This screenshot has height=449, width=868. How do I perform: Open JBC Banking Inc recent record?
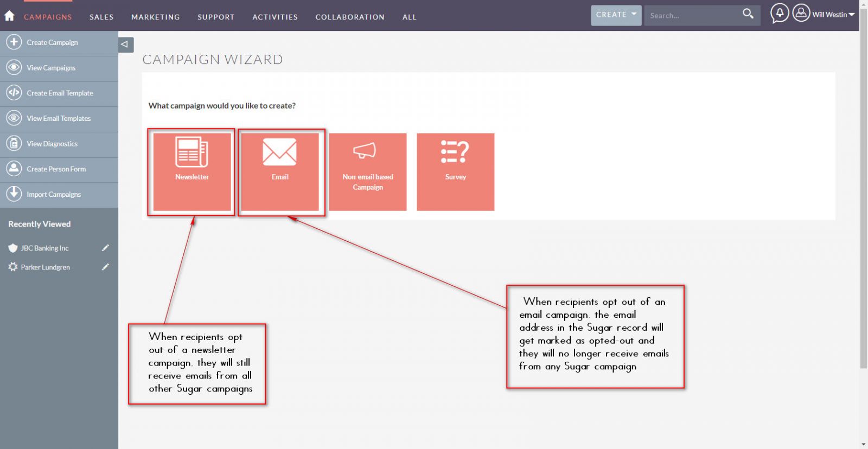click(44, 248)
